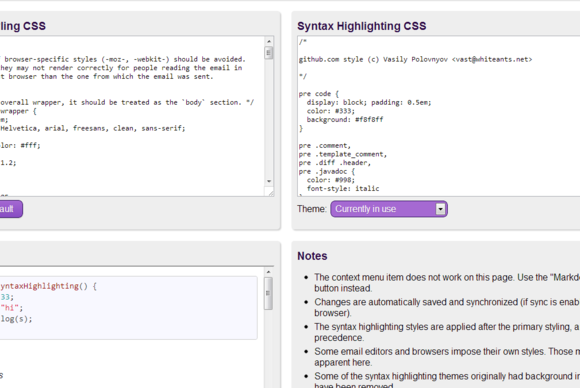Image resolution: width=580 pixels, height=388 pixels.
Task: Click the 'overall wrapper' comment line
Action: point(127,102)
